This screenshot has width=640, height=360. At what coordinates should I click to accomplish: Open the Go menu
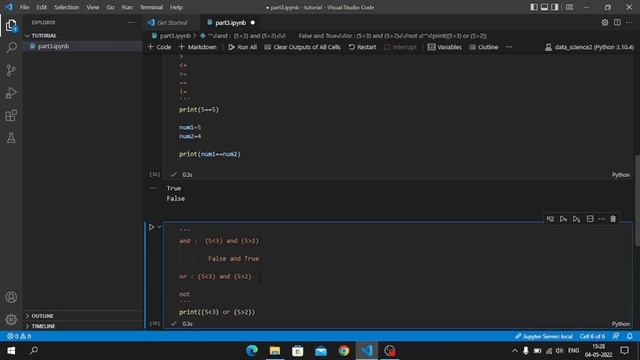click(110, 7)
